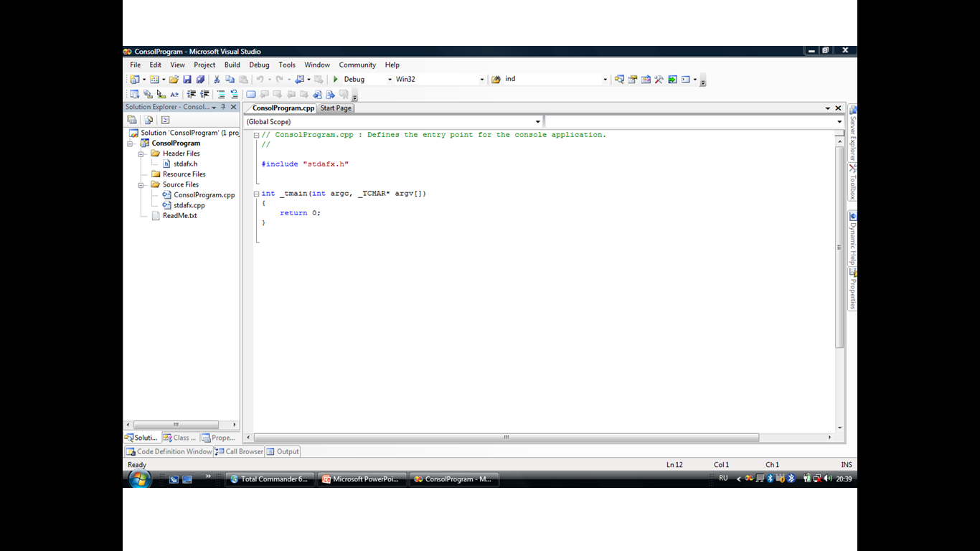Open the find combo box containing 'ind'
Image resolution: width=980 pixels, height=551 pixels.
pyautogui.click(x=605, y=80)
